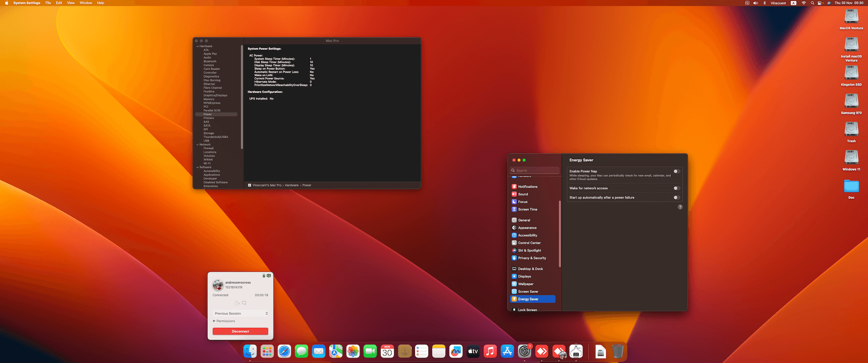Open Maps app in the Dock
The height and width of the screenshot is (363, 868).
[336, 351]
